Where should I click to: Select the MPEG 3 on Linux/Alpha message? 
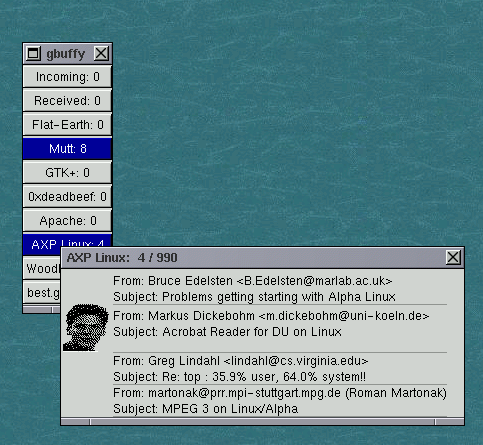tap(280, 401)
